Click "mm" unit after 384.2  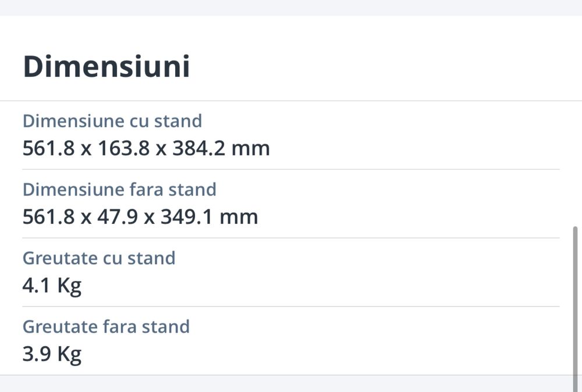(x=251, y=148)
